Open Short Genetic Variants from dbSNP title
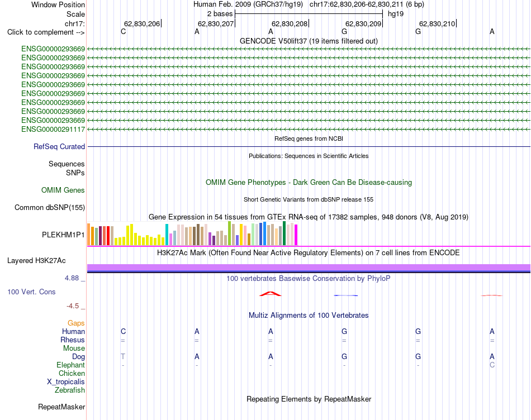The height and width of the screenshot is (420, 531). 309,200
